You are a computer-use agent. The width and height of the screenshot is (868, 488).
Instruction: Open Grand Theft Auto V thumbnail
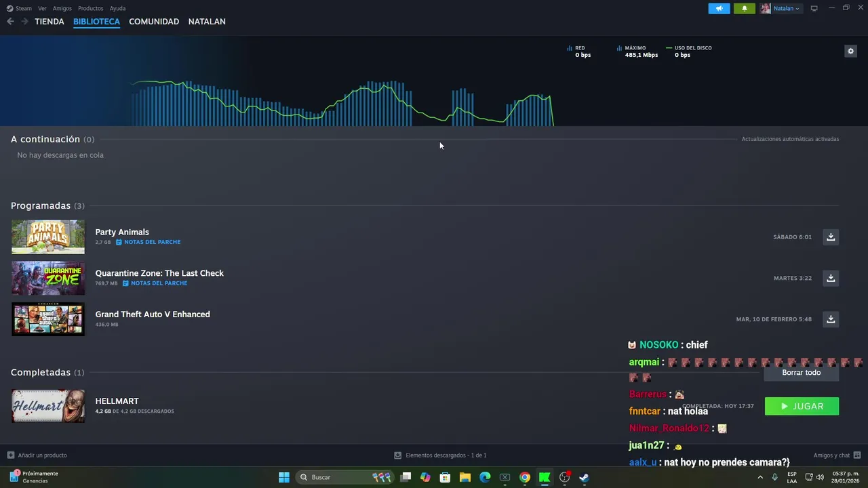tap(48, 319)
